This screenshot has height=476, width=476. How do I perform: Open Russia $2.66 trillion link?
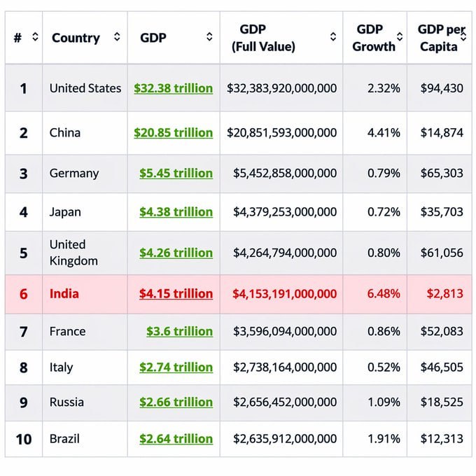[176, 402]
